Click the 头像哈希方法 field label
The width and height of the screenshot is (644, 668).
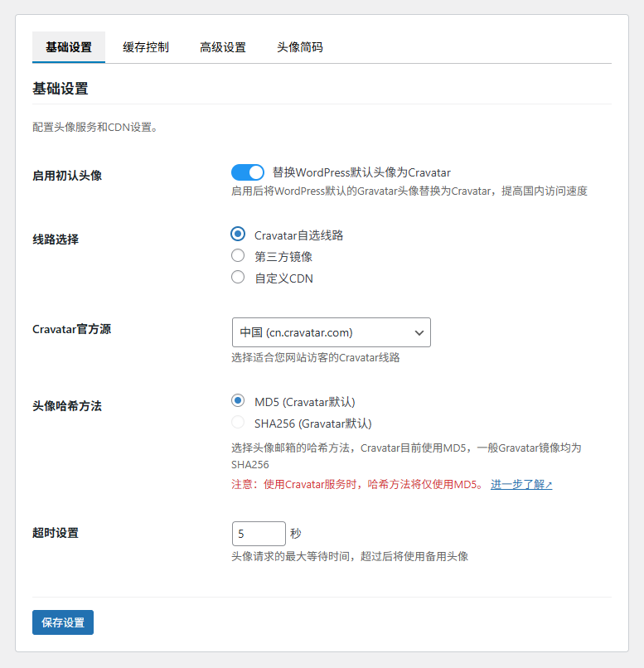click(67, 406)
